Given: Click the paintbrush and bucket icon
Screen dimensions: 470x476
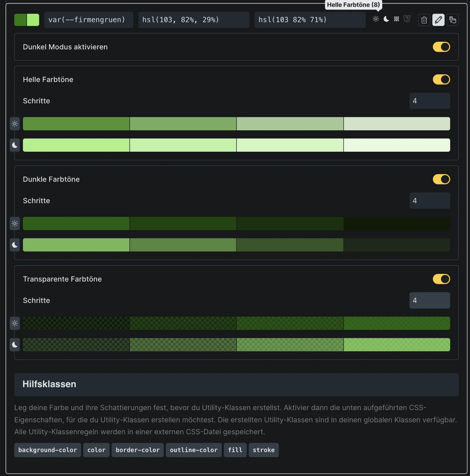Looking at the screenshot, I should pyautogui.click(x=453, y=20).
